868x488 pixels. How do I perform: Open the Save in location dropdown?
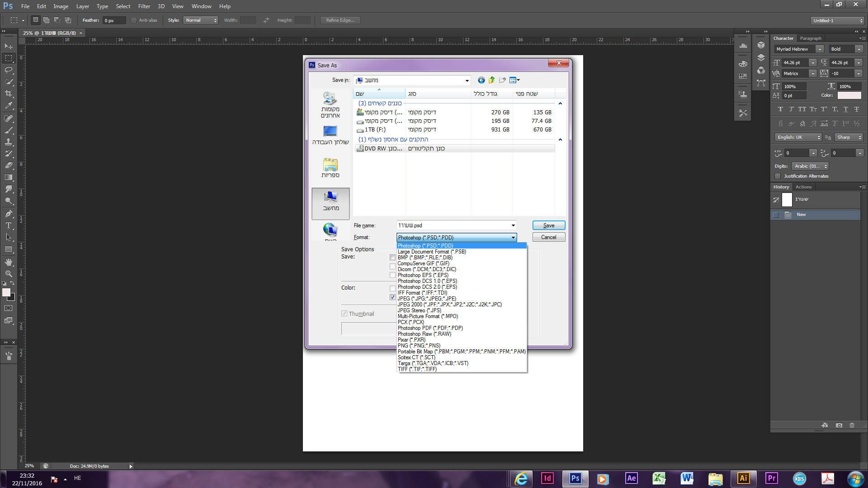click(x=467, y=80)
